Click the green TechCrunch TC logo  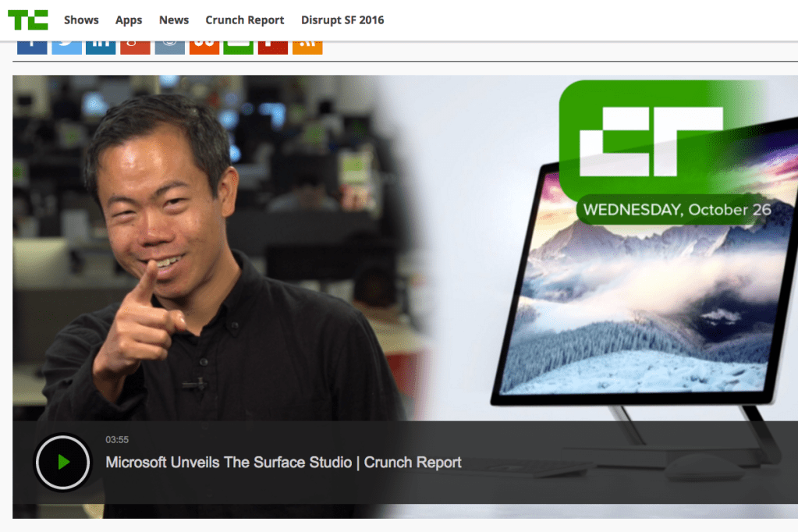pos(28,20)
